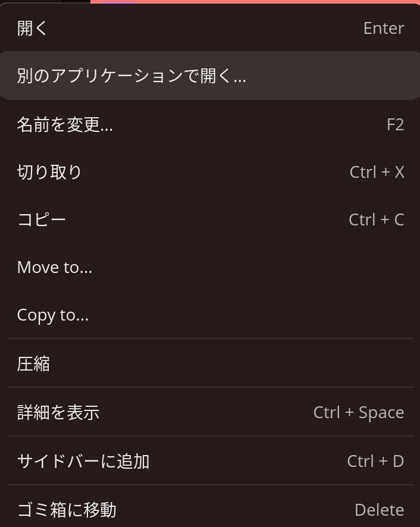420x527 pixels.
Task: Select ゴミ箱に移動 to trash the item
Action: point(67,510)
